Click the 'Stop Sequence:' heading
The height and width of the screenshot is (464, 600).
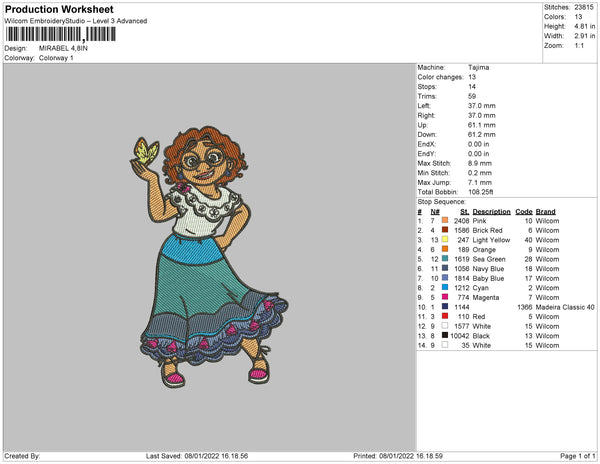442,202
